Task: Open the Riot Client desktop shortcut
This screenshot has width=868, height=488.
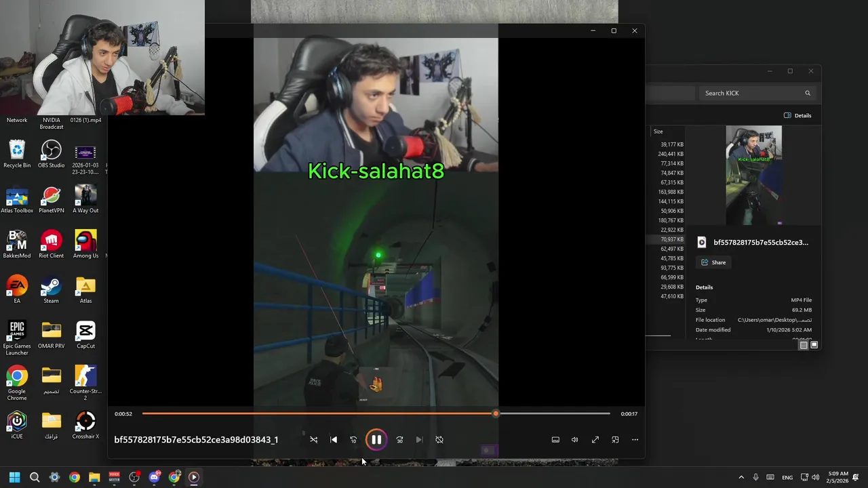Action: [51, 244]
